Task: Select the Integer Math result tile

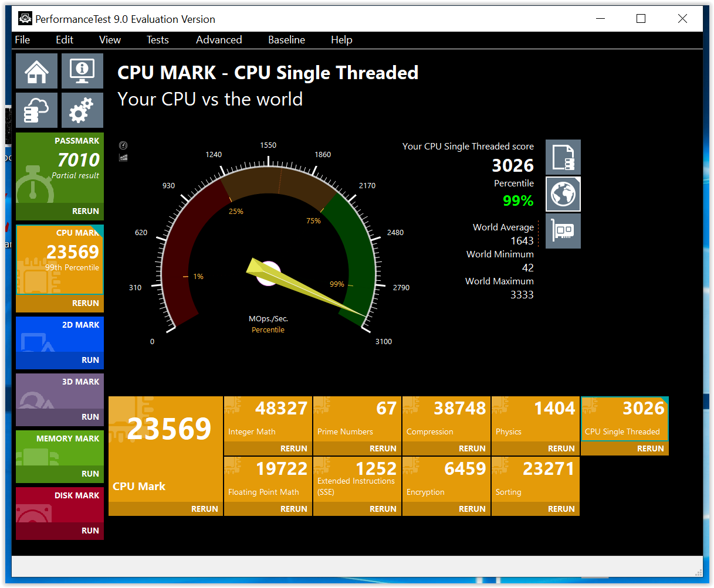Action: [x=268, y=419]
